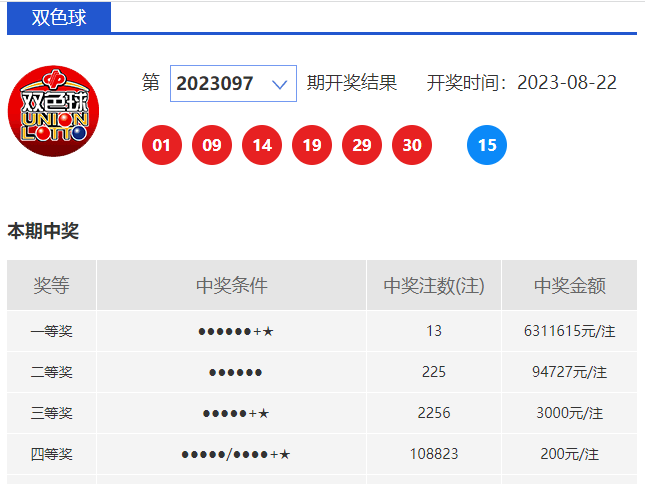This screenshot has width=645, height=484.
Task: Click the amount 94727元/注
Action: 570,372
